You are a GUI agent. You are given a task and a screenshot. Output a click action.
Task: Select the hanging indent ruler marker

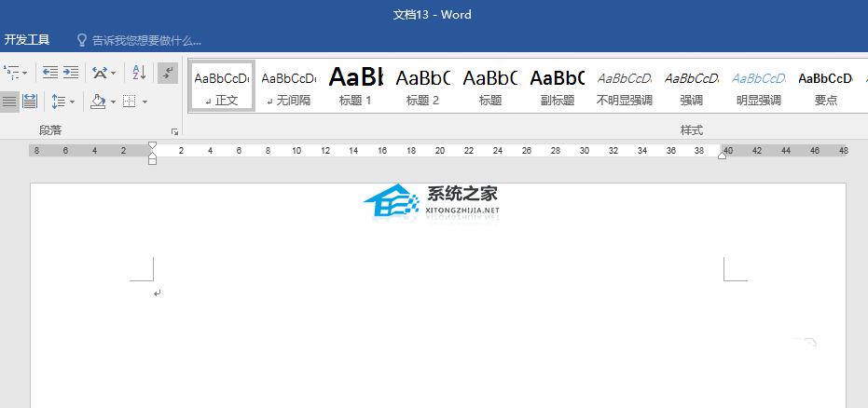coord(152,155)
